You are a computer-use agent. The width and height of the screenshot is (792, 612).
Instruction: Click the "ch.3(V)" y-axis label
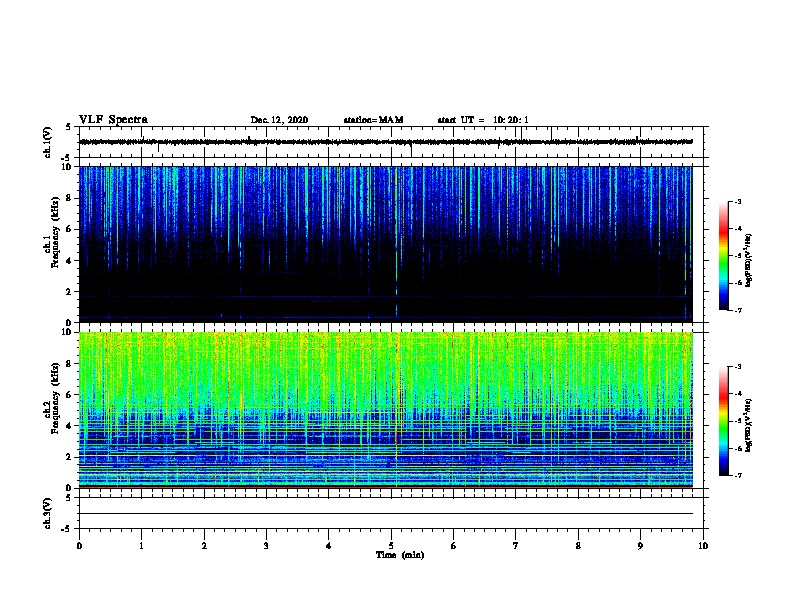[x=48, y=513]
